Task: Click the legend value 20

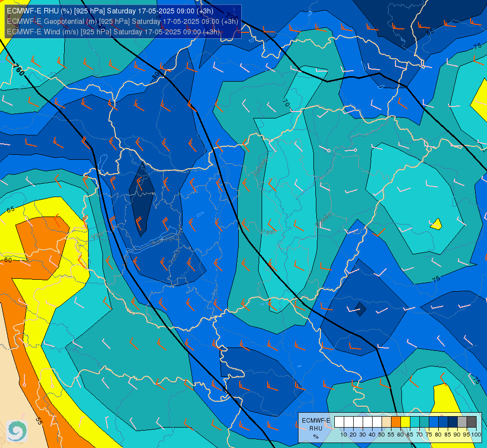Action: click(353, 435)
